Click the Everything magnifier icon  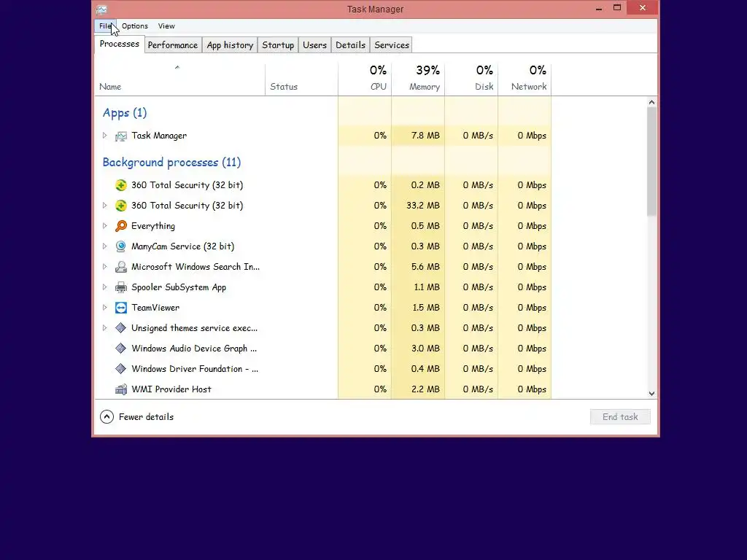[121, 226]
